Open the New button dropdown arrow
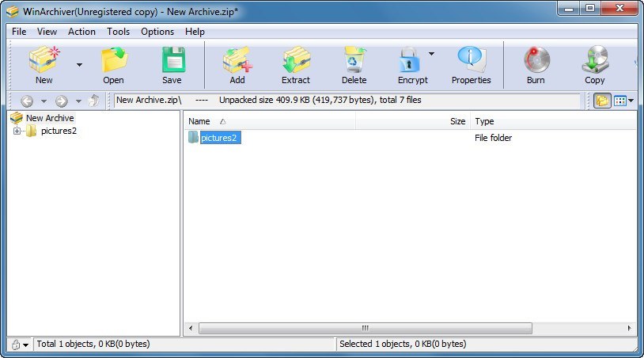Screen dimensions: 644x358 79,65
